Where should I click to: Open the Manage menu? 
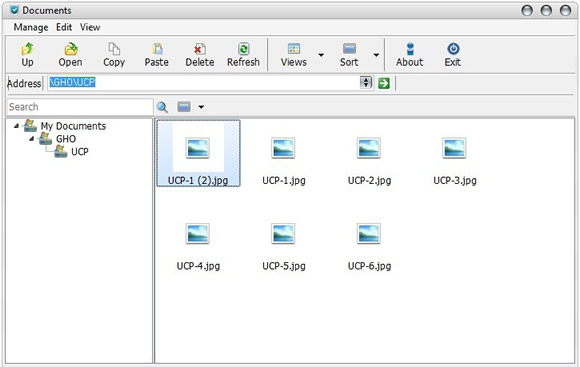(31, 27)
